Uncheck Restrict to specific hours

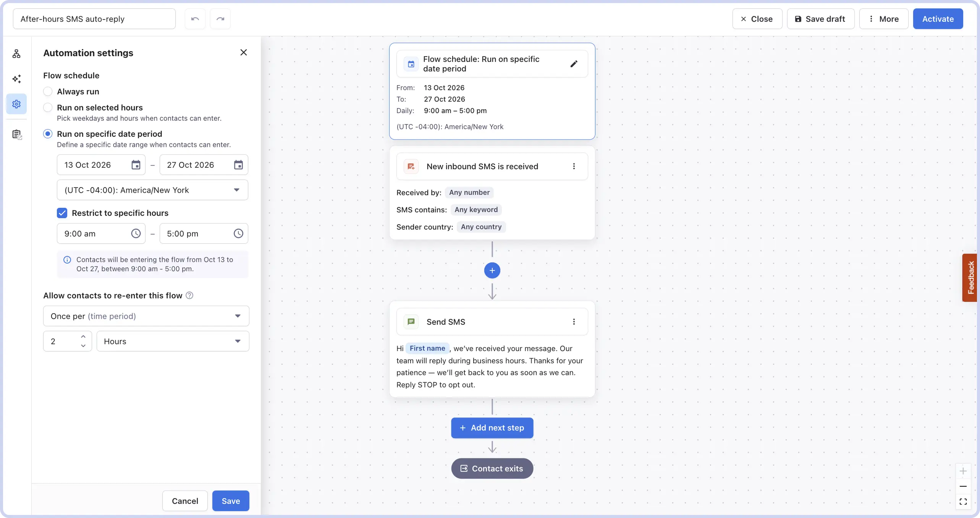point(62,213)
